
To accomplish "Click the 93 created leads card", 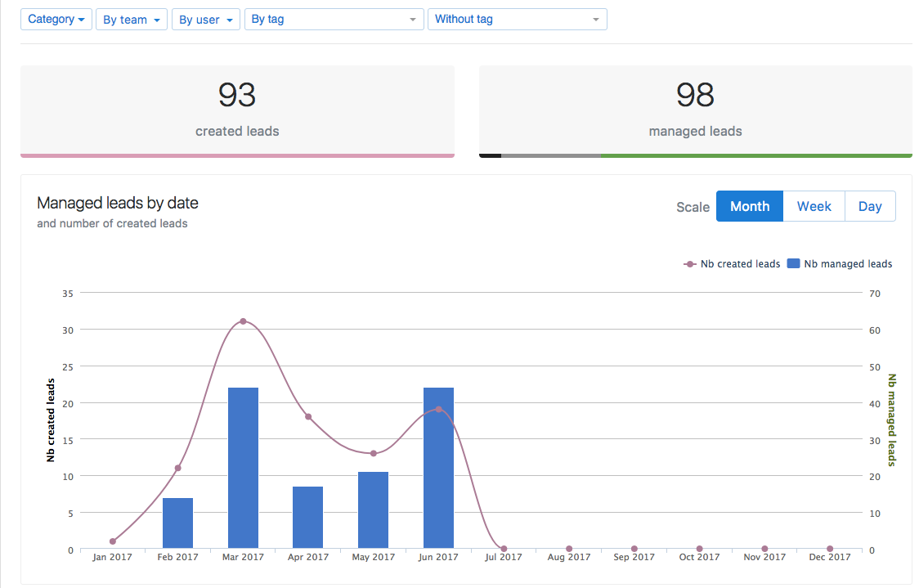I will point(237,109).
